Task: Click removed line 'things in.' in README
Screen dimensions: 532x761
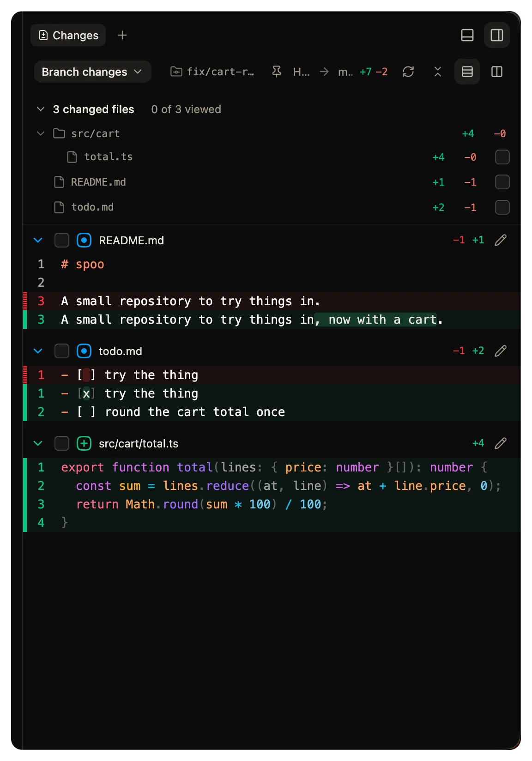Action: click(272, 301)
